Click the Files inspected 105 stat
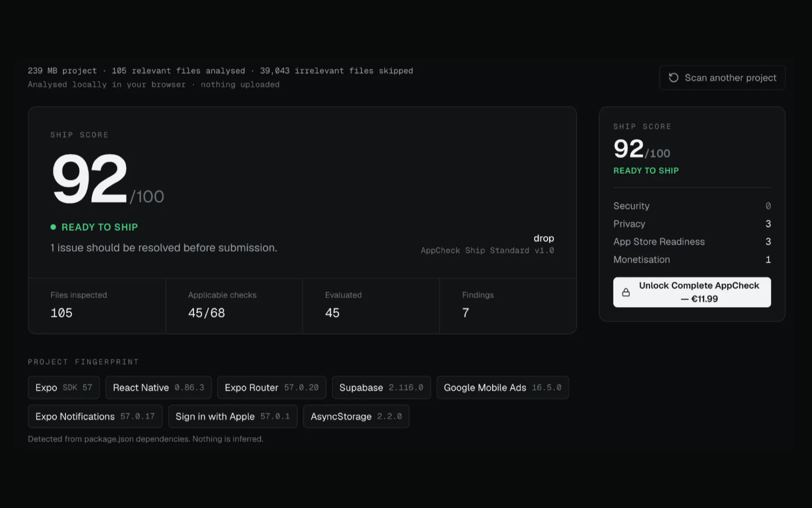The image size is (812, 508). pyautogui.click(x=97, y=306)
